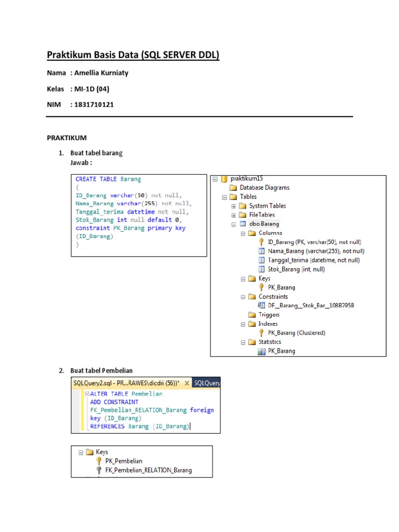Select the DF__Barang__Stok_Bar__108B795B constraint
399x532 pixels.
click(311, 305)
